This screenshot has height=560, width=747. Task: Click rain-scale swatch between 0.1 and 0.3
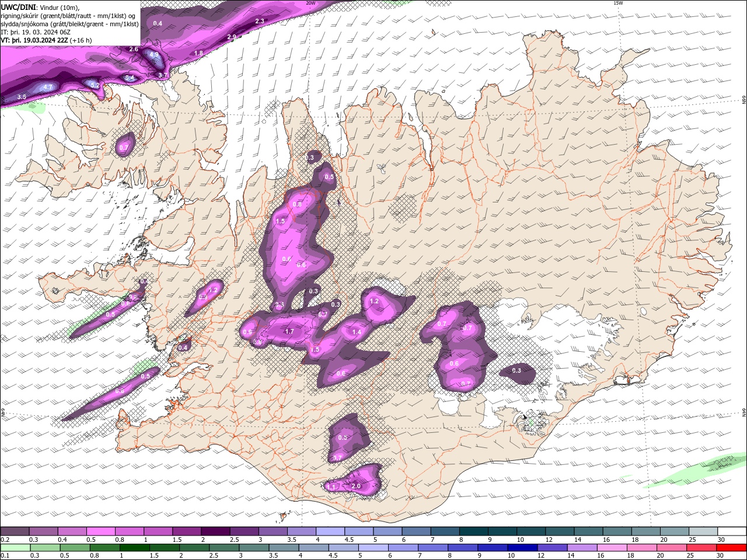(15, 548)
